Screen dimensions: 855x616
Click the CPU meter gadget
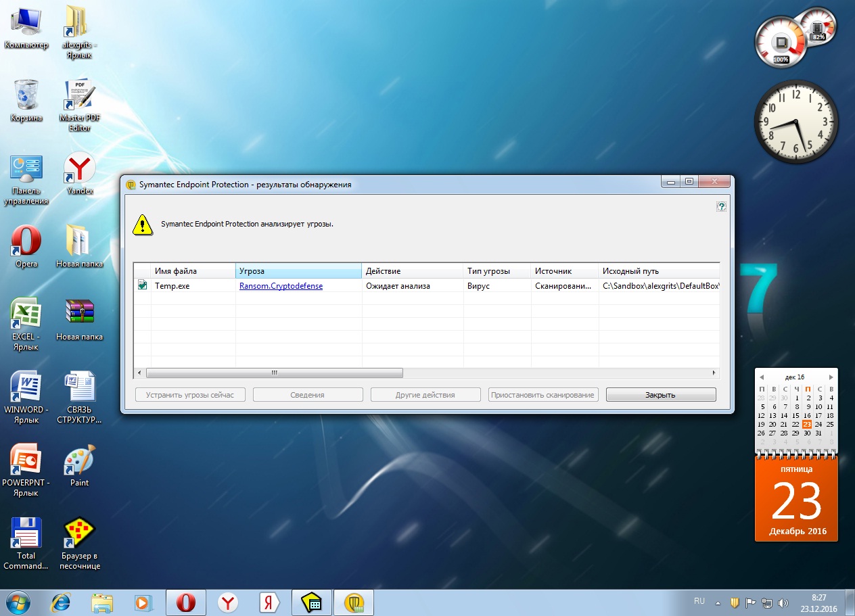point(781,42)
